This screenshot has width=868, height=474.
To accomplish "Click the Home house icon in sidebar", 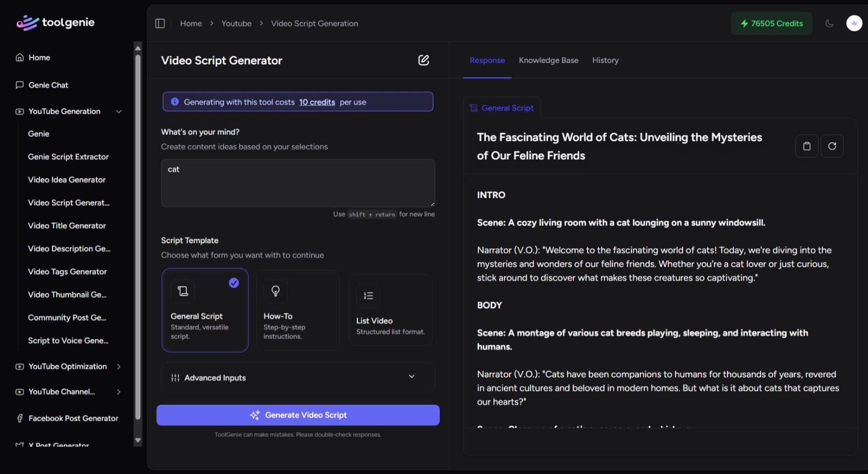I will point(20,57).
